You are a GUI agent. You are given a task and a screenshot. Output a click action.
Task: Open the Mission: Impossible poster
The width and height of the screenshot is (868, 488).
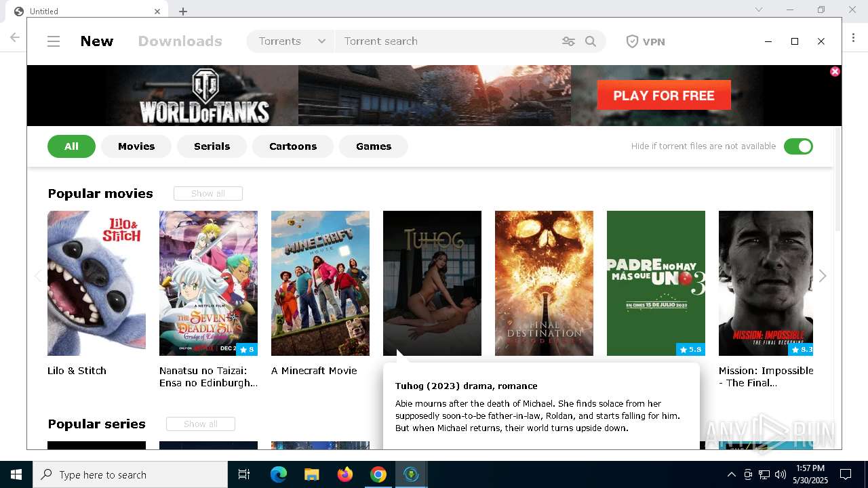[x=766, y=283]
